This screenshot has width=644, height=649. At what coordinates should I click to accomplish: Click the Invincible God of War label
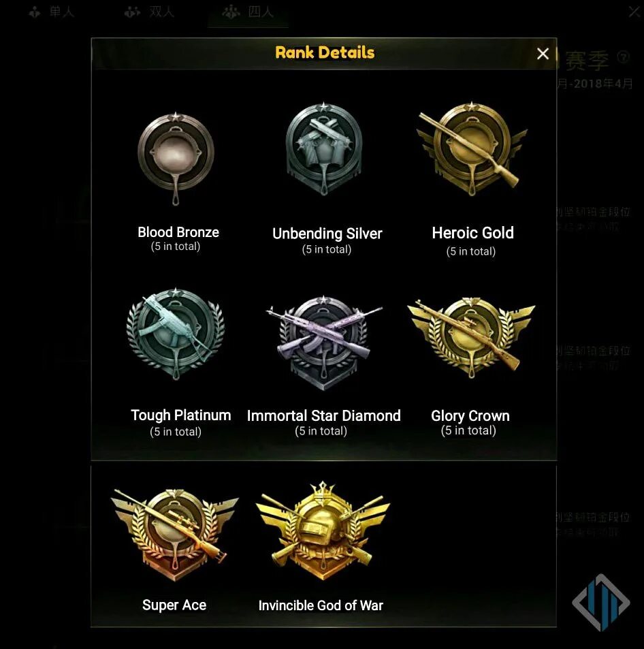tap(321, 605)
